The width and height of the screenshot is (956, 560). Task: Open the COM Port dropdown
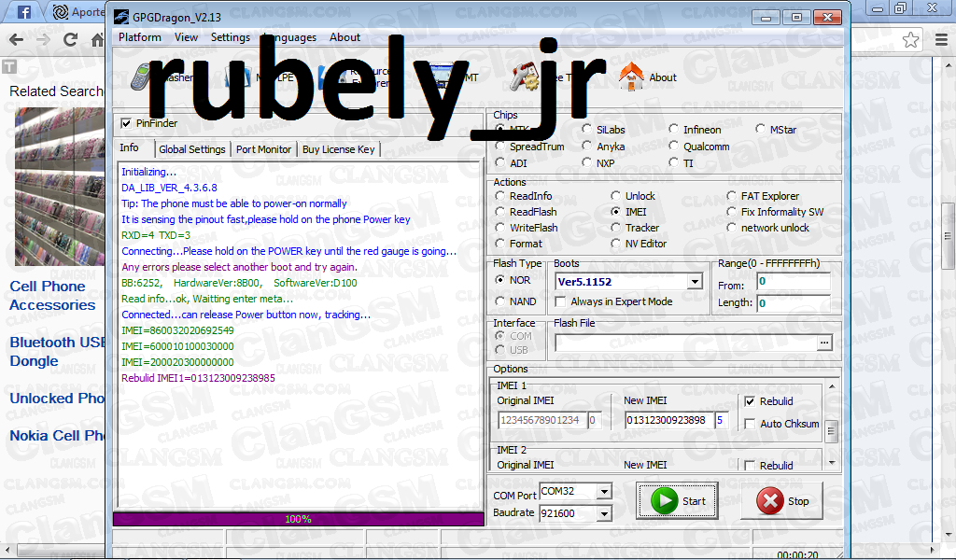604,491
